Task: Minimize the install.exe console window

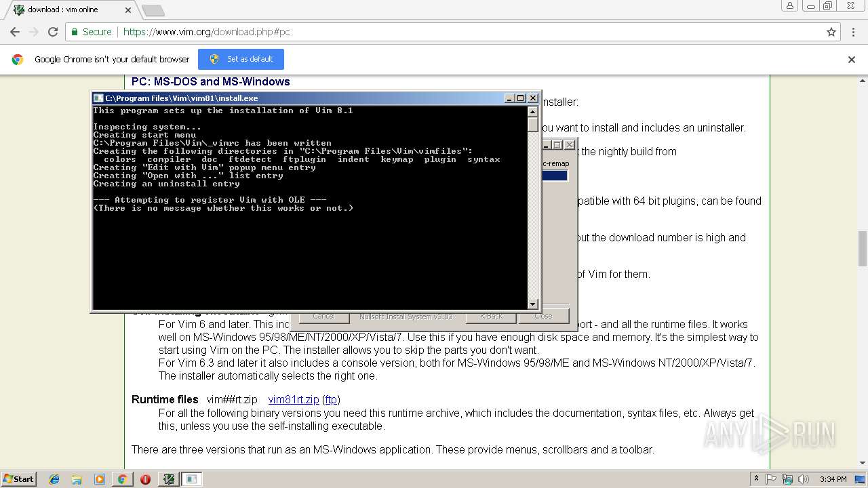Action: (x=509, y=98)
